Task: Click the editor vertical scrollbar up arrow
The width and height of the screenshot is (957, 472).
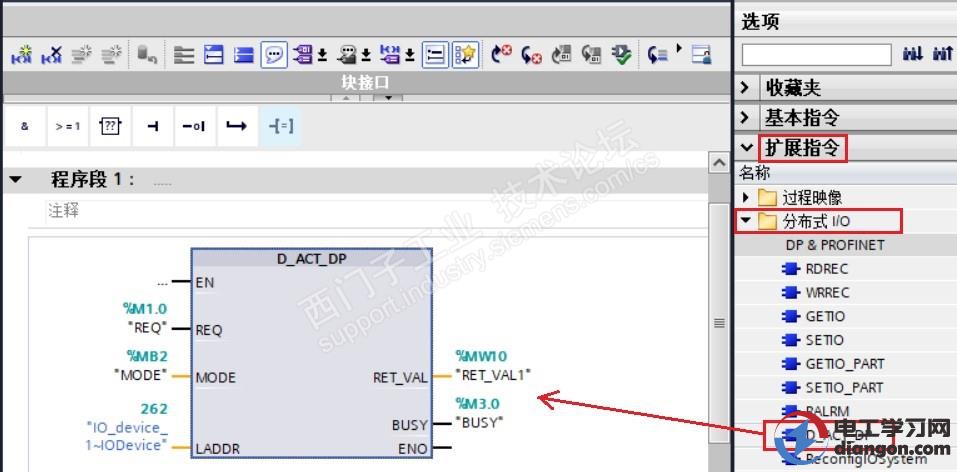Action: (718, 162)
